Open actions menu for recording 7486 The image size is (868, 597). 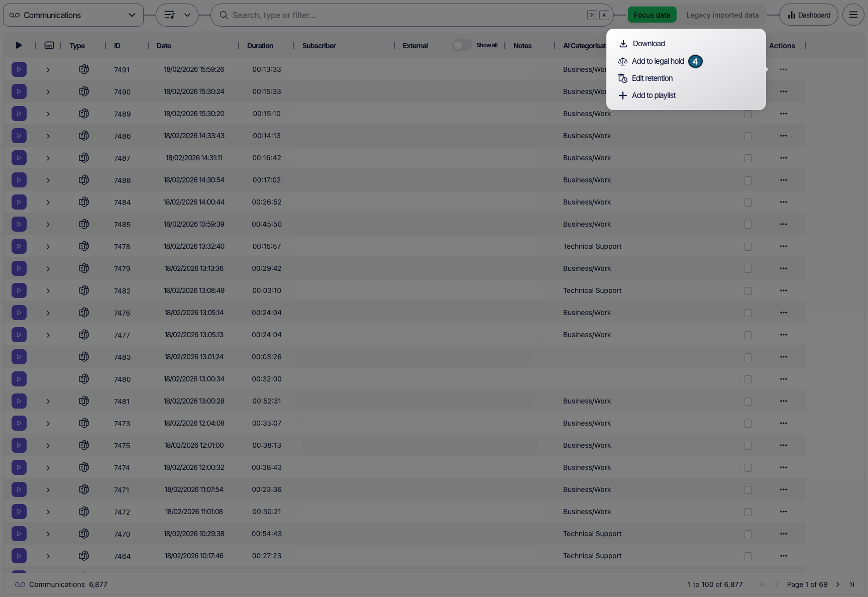pyautogui.click(x=783, y=136)
